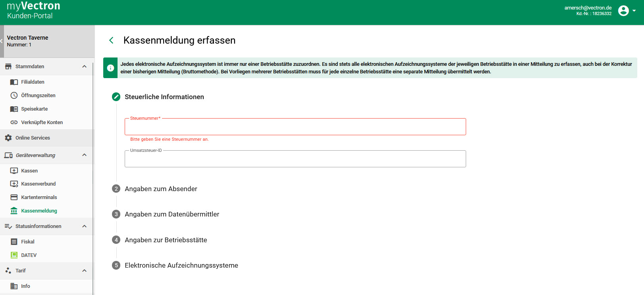
Task: Collapse the Geräteverwaltung section chevron
Action: click(84, 155)
